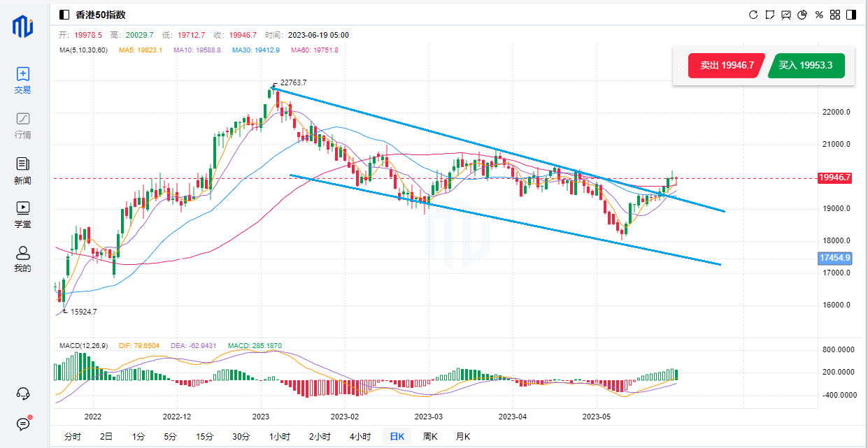Open the pie chart icon

(x=802, y=15)
